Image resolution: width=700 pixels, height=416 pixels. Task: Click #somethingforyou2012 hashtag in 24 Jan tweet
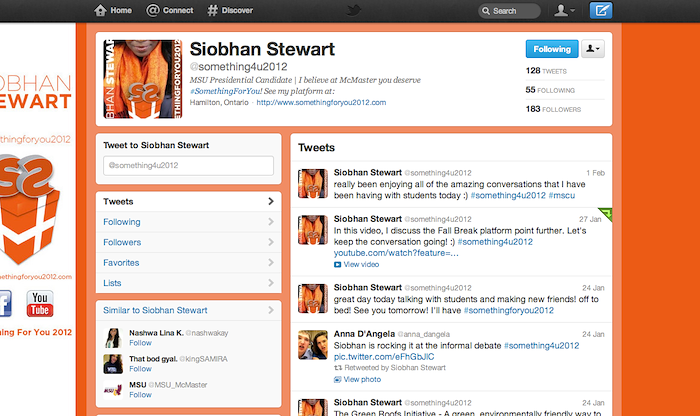point(508,310)
